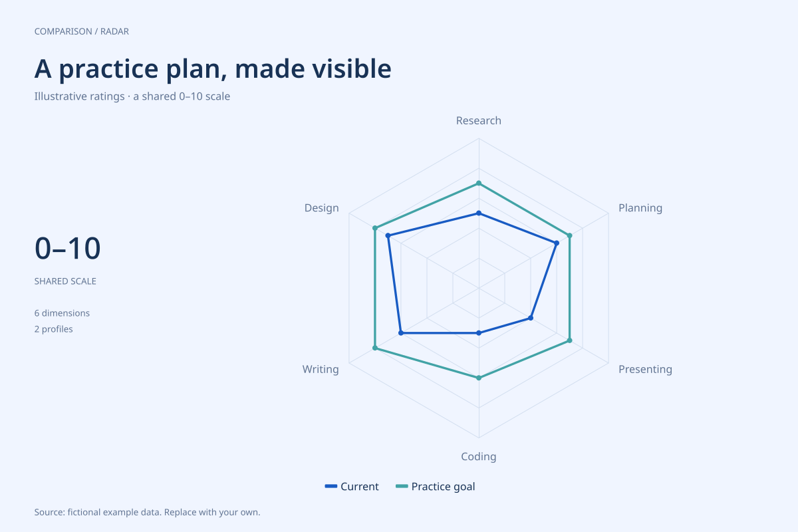Click the Practice goal legend swatch
Screen dimensions: 798x532
pos(402,487)
